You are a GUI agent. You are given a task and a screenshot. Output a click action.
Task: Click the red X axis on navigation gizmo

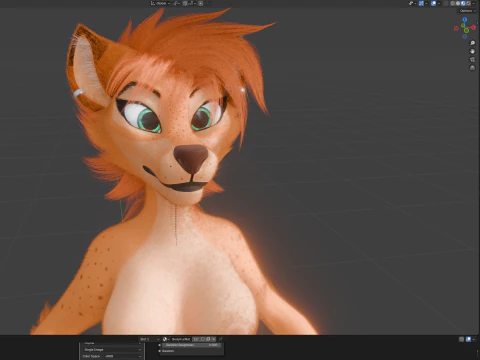point(474,28)
